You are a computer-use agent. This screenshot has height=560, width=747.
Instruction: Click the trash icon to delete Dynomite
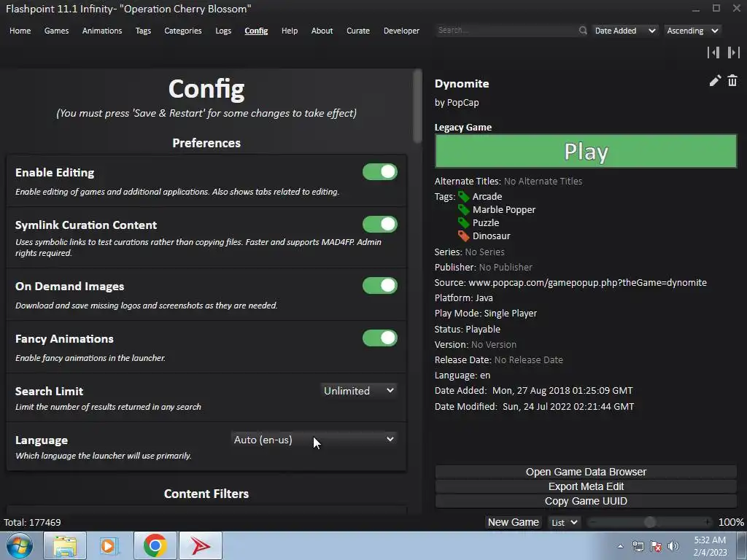coord(732,80)
